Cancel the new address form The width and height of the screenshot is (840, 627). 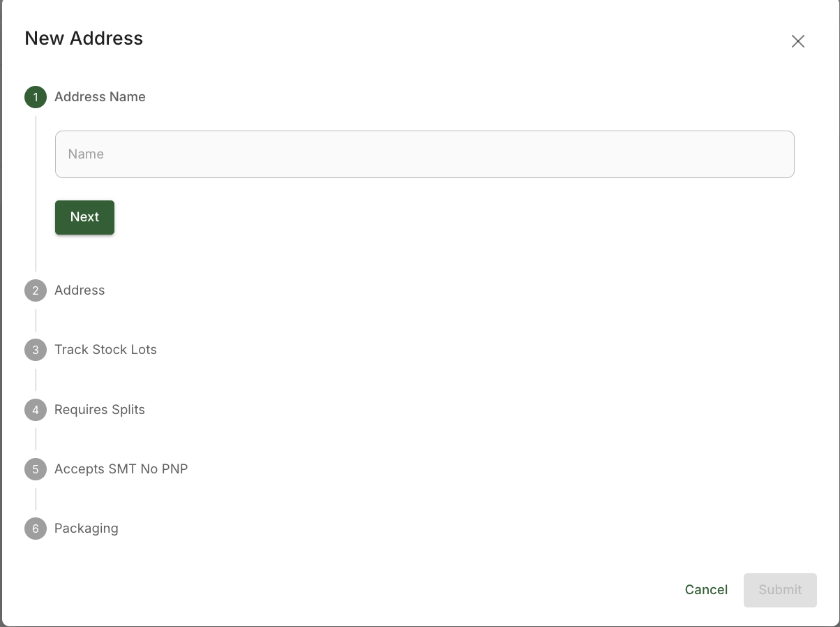point(706,590)
